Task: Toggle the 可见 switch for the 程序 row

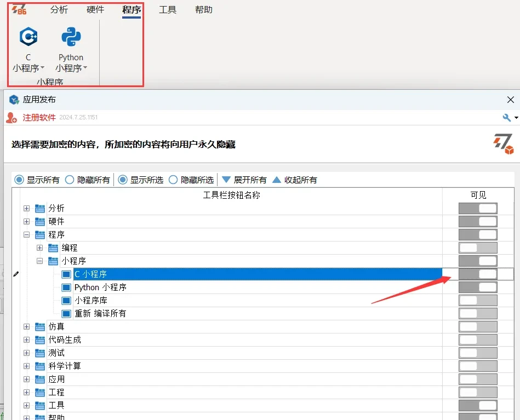Action: pos(478,234)
